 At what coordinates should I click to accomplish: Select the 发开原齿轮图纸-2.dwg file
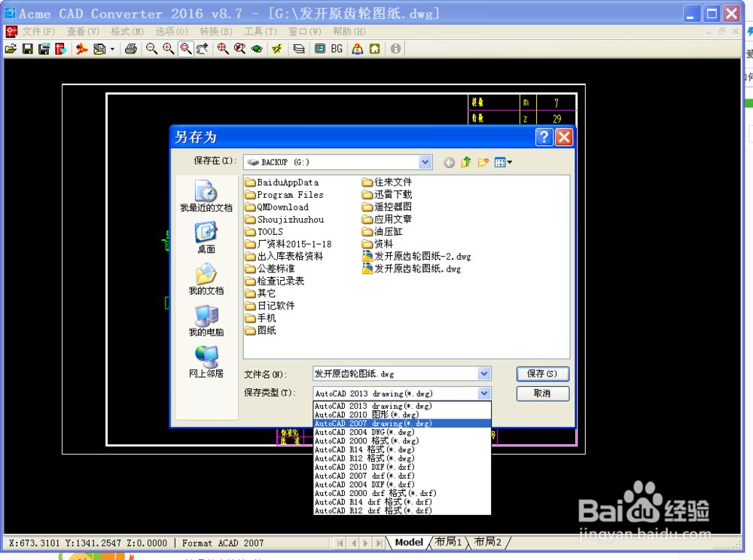416,256
